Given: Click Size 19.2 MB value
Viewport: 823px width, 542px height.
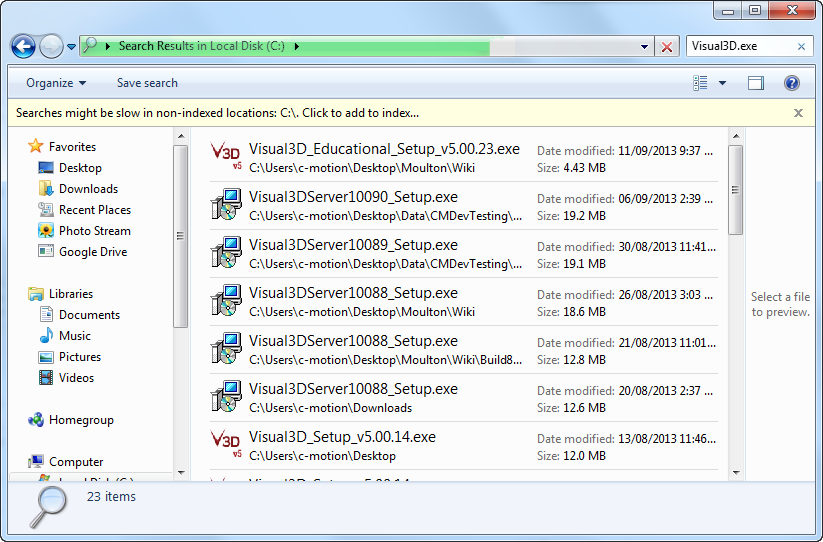Looking at the screenshot, I should [x=584, y=216].
